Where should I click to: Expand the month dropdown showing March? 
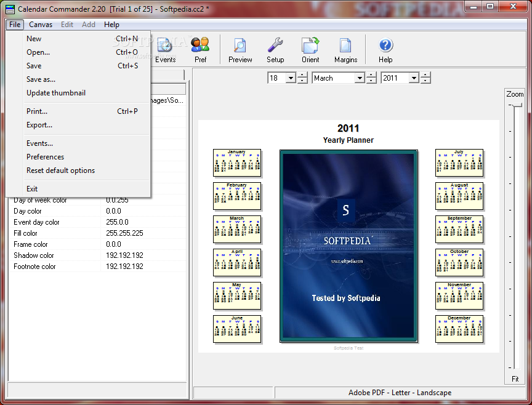(360, 78)
